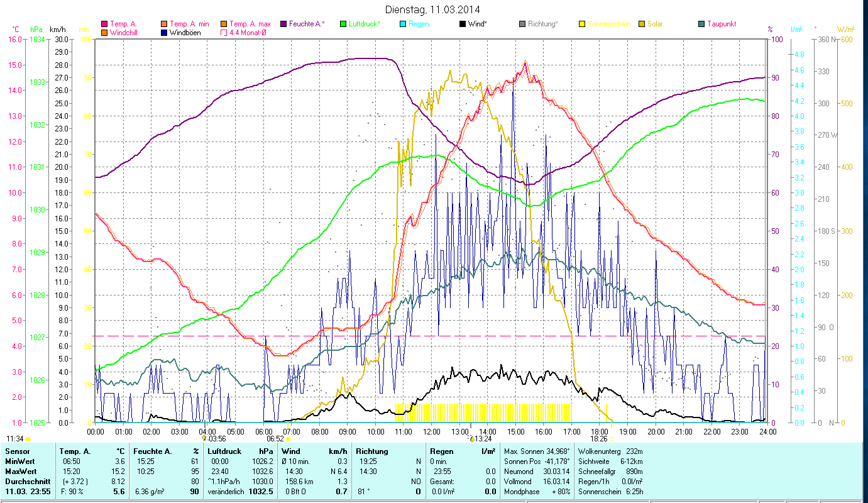Click the Temp. A. min legend swatch

[164, 24]
